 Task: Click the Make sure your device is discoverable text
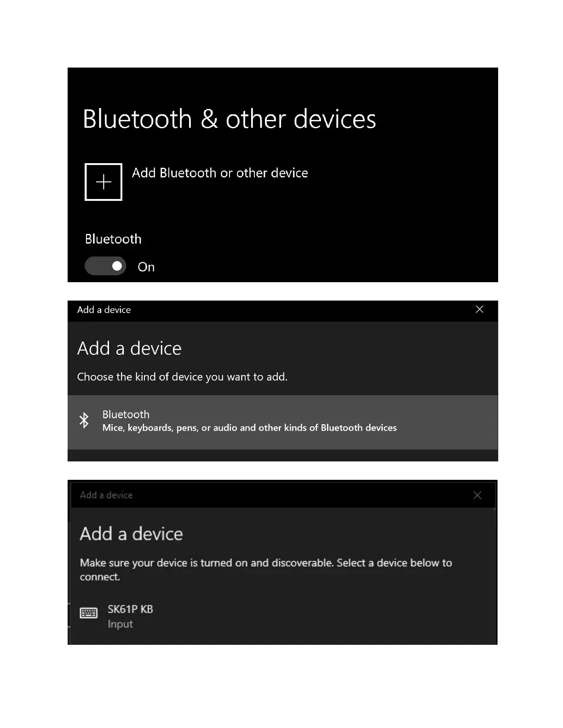pos(266,569)
